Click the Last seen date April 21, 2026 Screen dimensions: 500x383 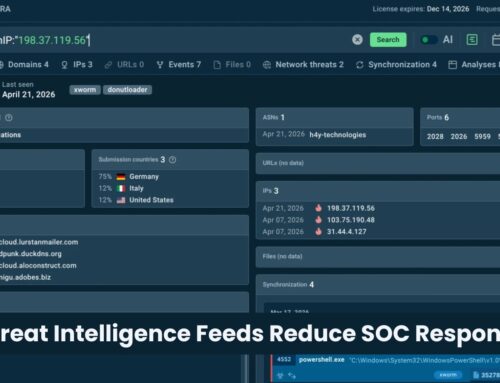(29, 95)
